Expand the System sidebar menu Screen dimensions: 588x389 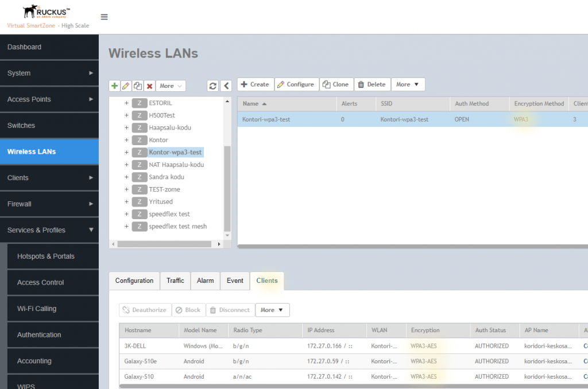[x=49, y=73]
